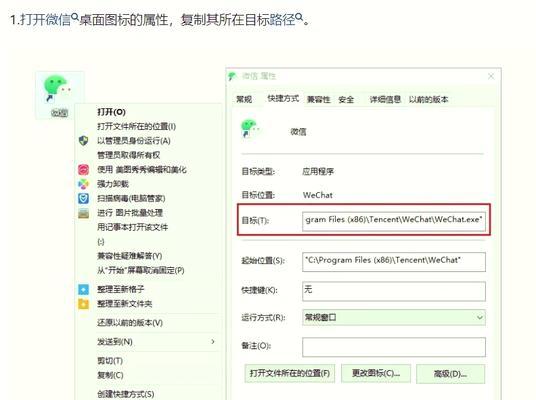
Task: Click the 备注(O) input field
Action: (x=394, y=347)
